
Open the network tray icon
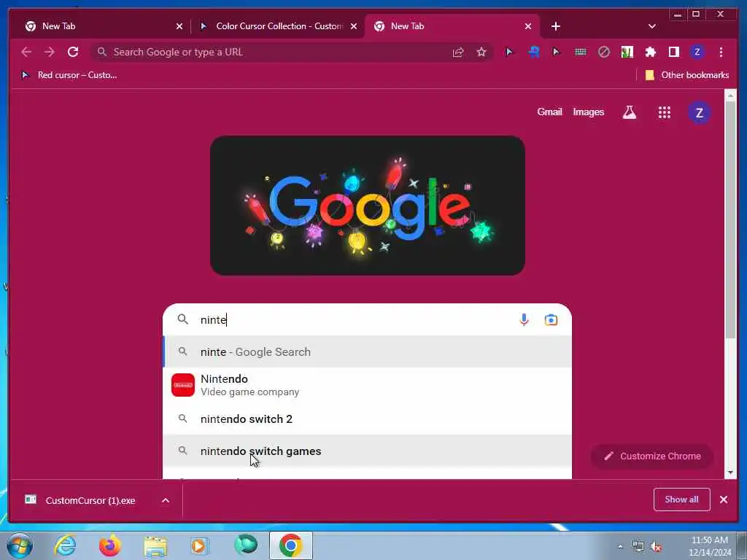(x=638, y=546)
